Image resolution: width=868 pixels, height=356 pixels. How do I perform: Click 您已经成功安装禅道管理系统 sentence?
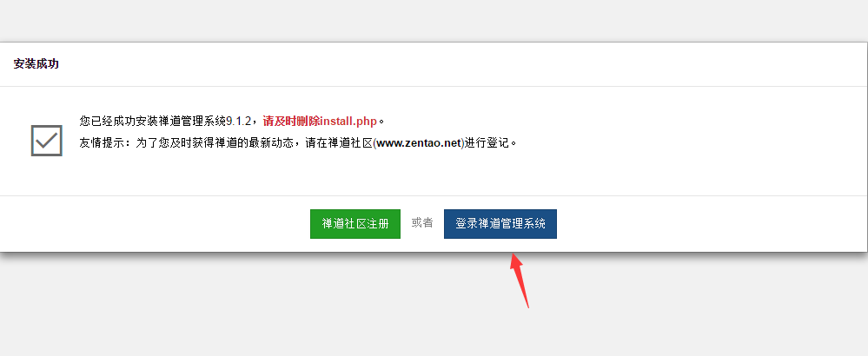pyautogui.click(x=152, y=121)
